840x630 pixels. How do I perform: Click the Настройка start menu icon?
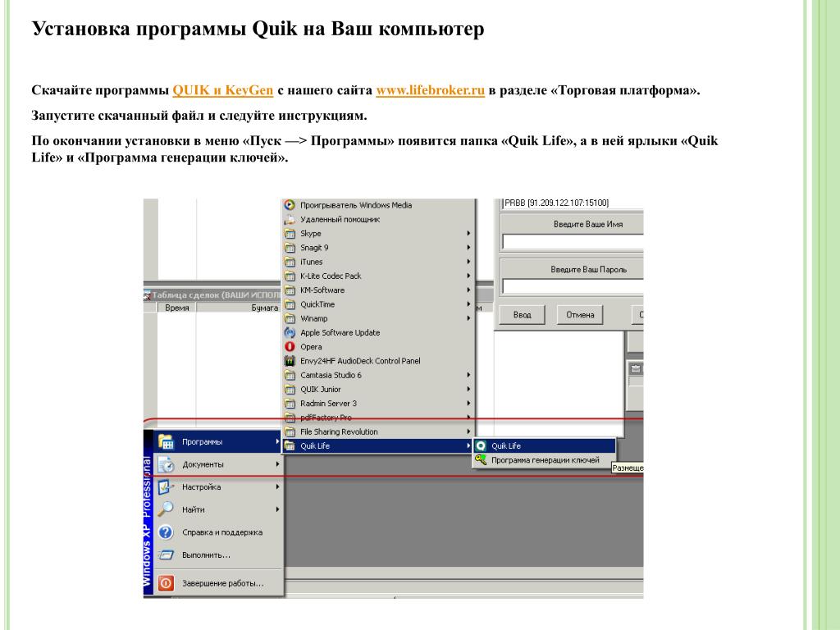pyautogui.click(x=166, y=487)
